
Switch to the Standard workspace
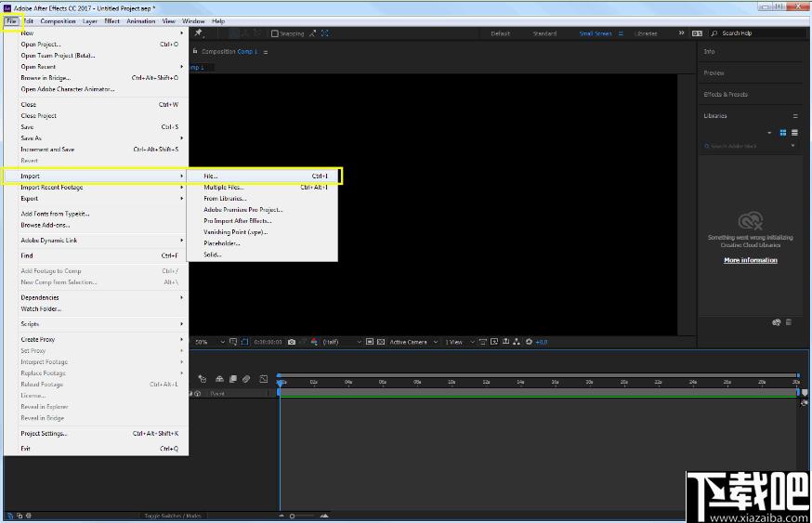pyautogui.click(x=544, y=33)
